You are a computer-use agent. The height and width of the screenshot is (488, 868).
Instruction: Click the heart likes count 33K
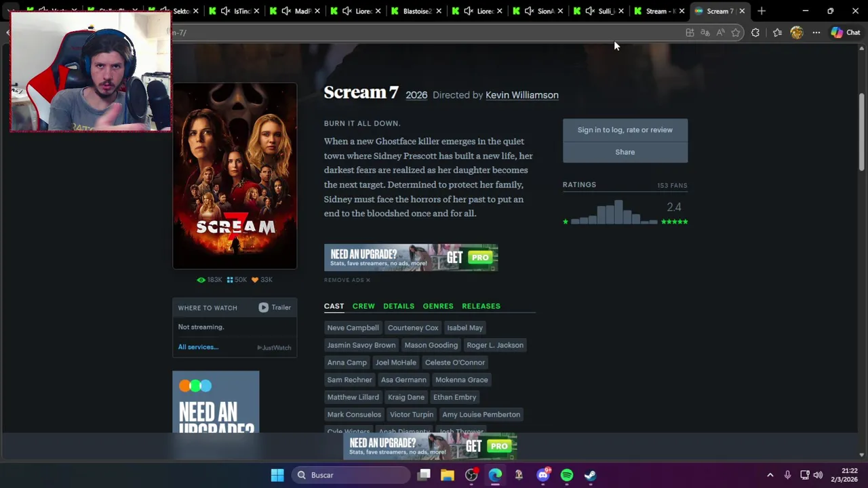(262, 280)
